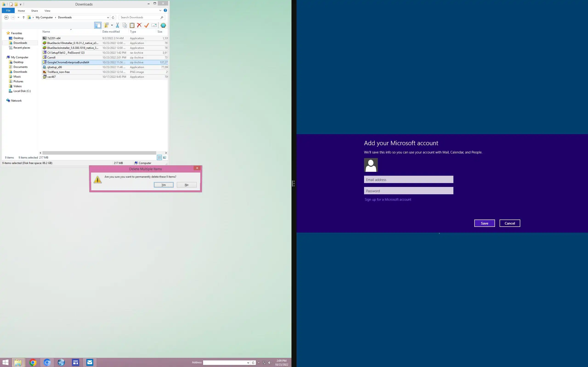Open the Mail app from taskbar
The height and width of the screenshot is (367, 588).
[90, 362]
